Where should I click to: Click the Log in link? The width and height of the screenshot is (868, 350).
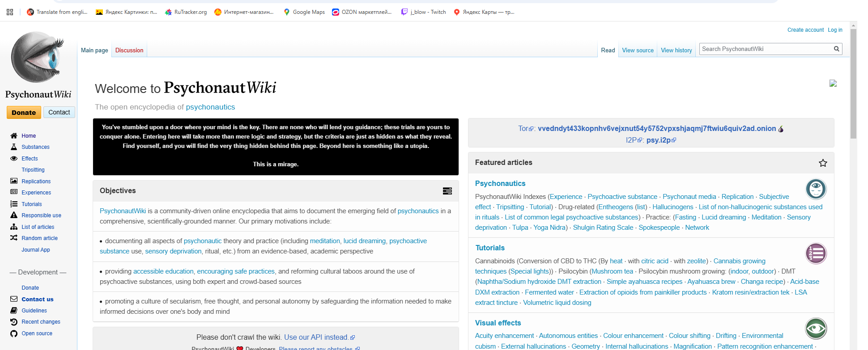coord(835,30)
